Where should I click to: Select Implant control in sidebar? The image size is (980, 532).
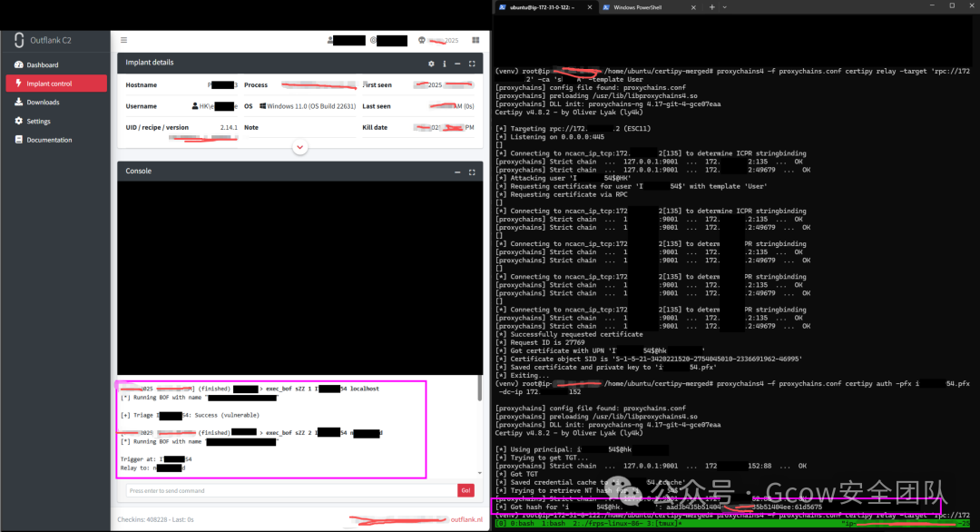[x=56, y=84]
